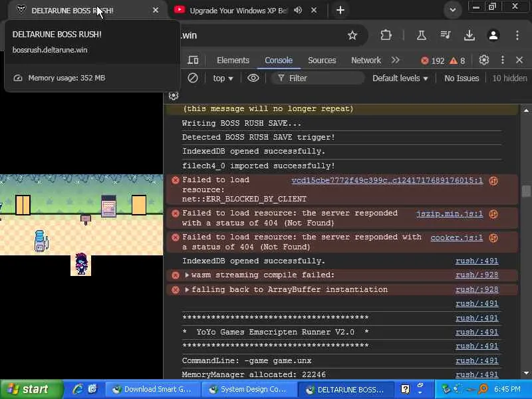Image resolution: width=532 pixels, height=399 pixels.
Task: Click the console vertical scrollbar thumb
Action: click(526, 191)
